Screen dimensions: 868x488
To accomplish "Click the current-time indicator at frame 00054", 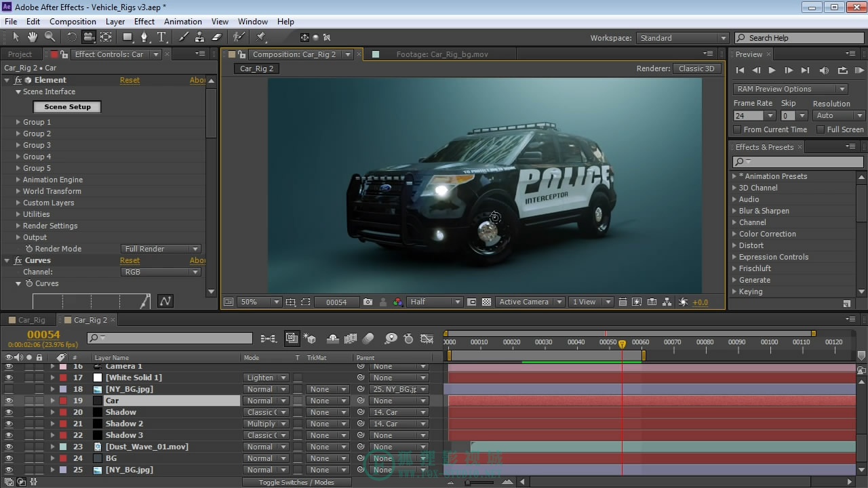I will pos(622,344).
